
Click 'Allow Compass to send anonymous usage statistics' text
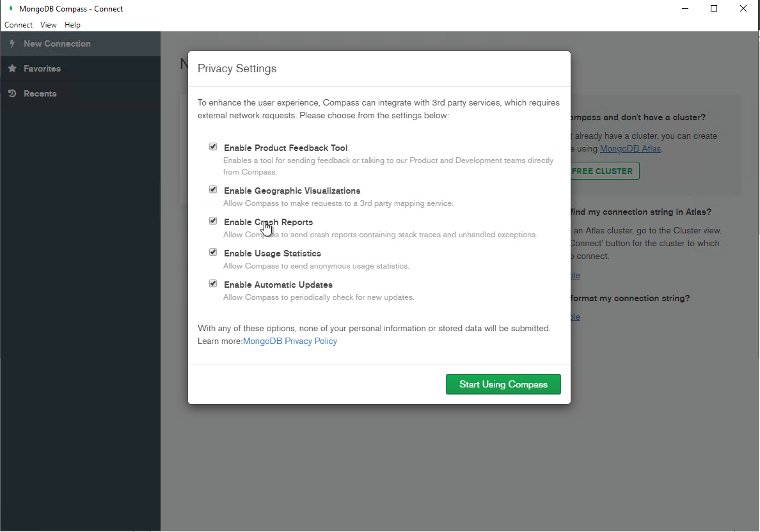[x=316, y=266]
